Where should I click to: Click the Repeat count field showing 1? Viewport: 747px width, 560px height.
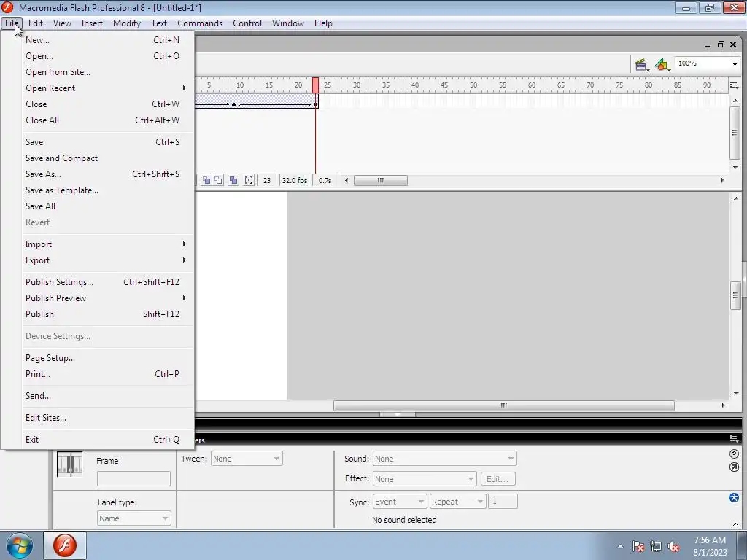coord(503,502)
